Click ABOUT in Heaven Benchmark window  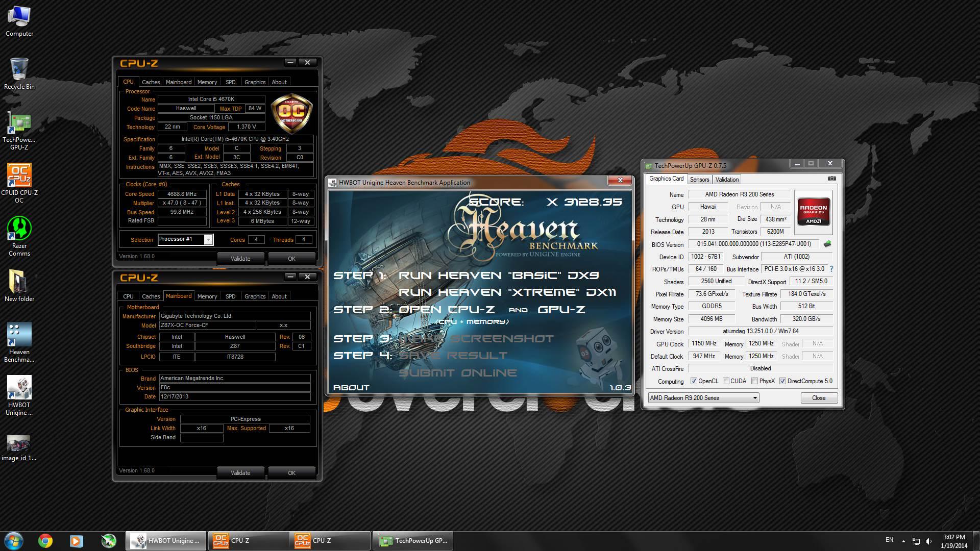[351, 388]
